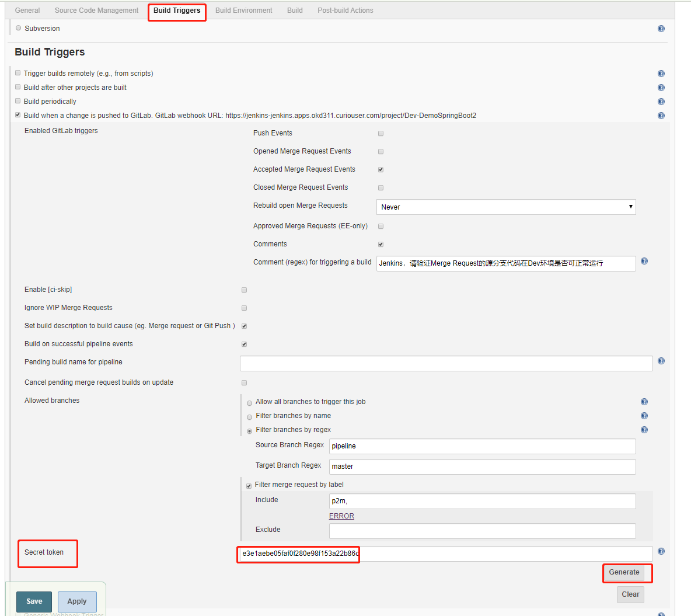Go to Post-build Actions tab
Image resolution: width=691 pixels, height=616 pixels.
[x=345, y=10]
